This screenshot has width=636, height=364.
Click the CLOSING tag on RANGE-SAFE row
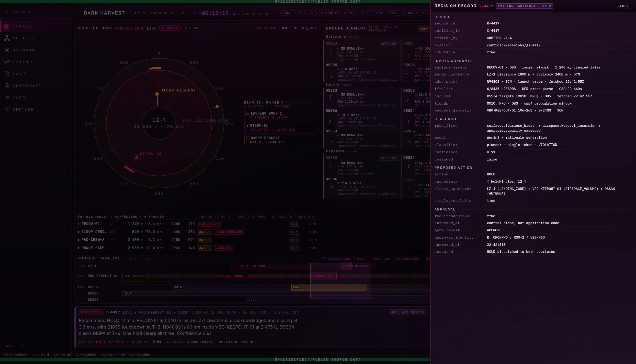[223, 248]
